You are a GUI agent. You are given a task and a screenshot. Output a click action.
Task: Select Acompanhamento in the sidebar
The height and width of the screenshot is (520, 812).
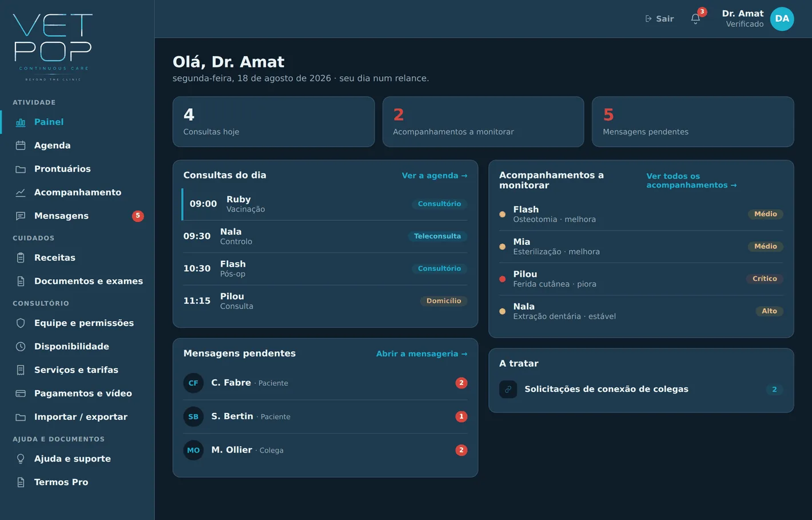77,192
